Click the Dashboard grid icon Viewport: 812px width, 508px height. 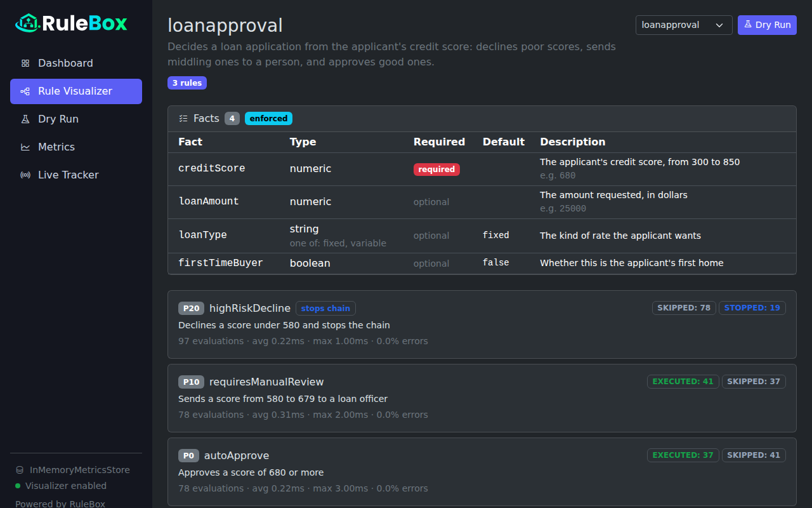coord(25,63)
